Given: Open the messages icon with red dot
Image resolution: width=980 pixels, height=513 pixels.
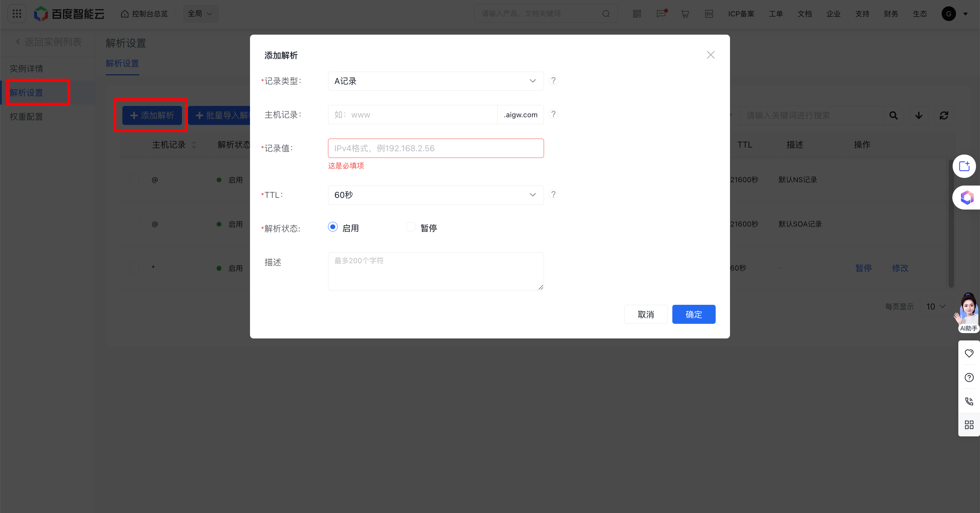Looking at the screenshot, I should coord(661,14).
